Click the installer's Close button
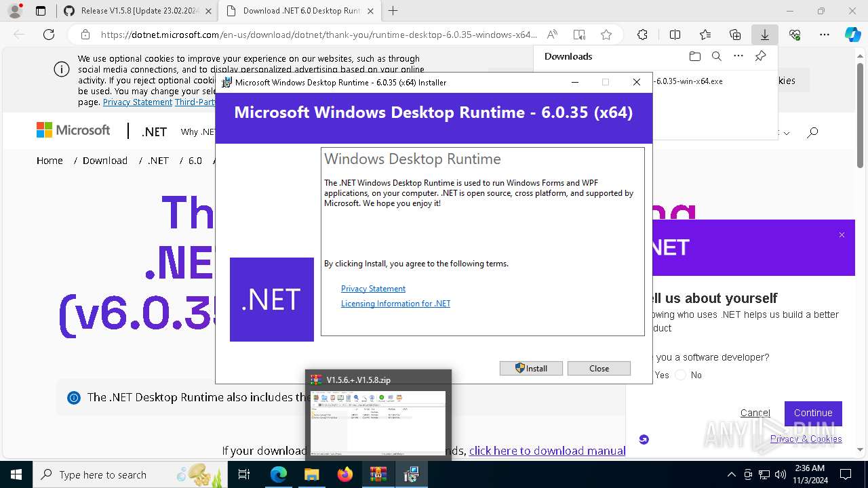The width and height of the screenshot is (868, 488). [599, 368]
